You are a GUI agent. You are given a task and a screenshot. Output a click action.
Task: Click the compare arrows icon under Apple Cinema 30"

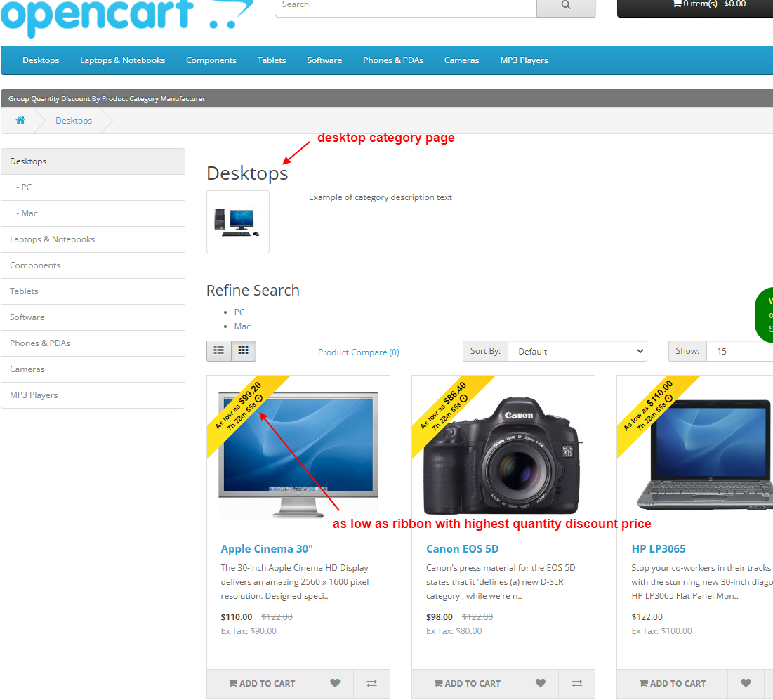tap(371, 683)
